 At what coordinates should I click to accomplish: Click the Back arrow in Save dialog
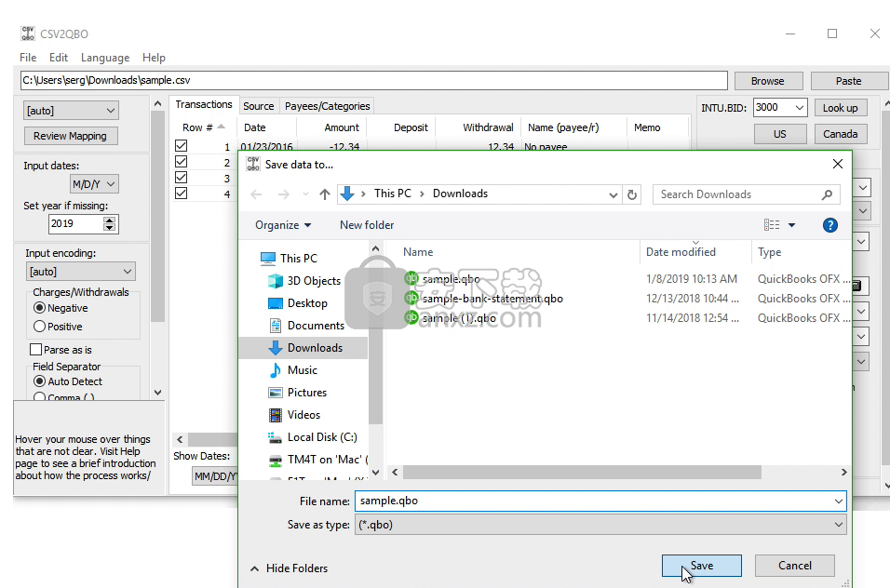coord(257,194)
